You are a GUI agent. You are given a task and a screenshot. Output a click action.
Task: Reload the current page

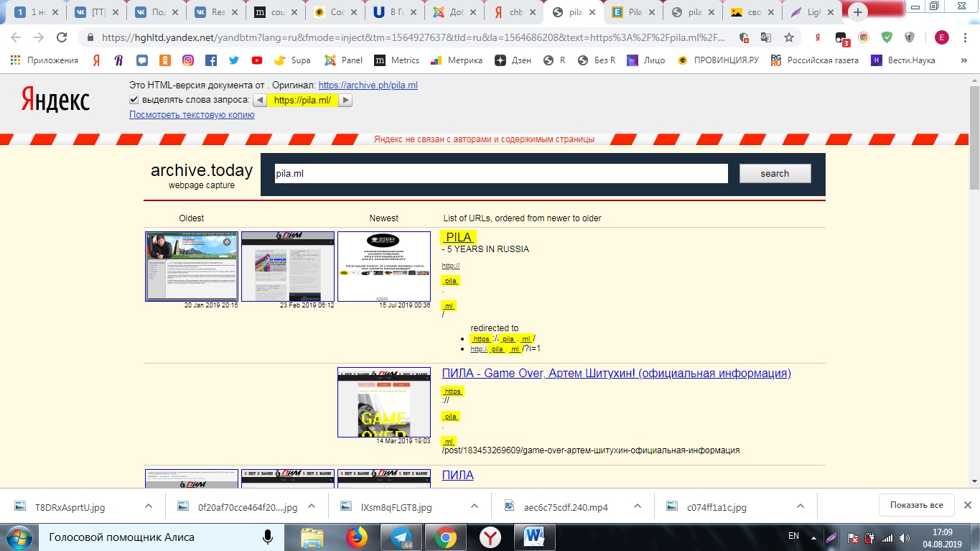(62, 37)
